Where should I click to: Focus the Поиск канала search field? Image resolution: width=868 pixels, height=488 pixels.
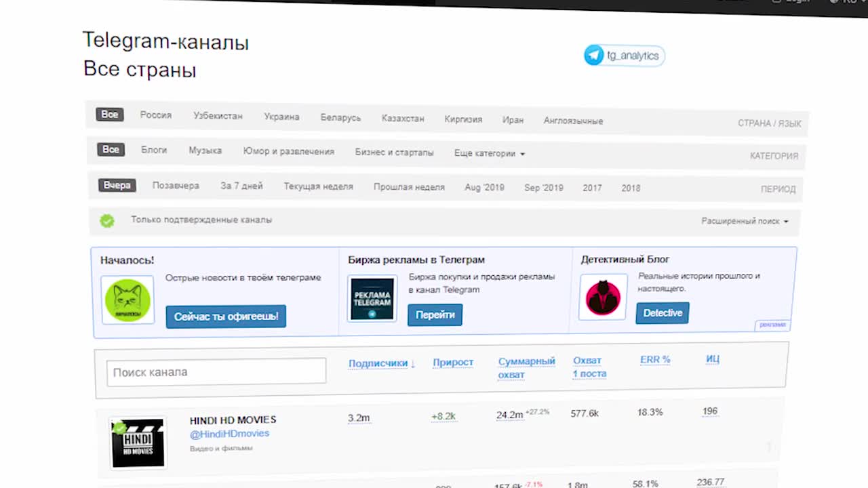pos(216,372)
